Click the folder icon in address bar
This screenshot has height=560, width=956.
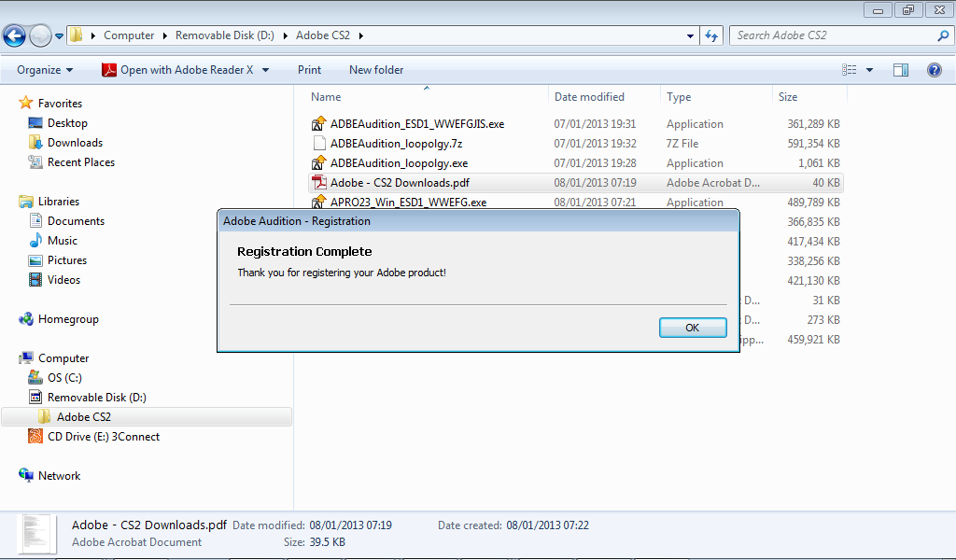click(x=76, y=35)
